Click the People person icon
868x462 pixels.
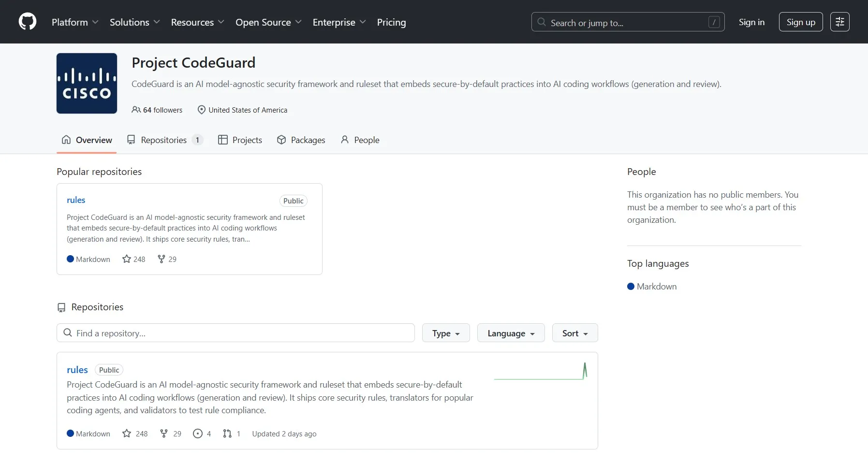coord(344,140)
